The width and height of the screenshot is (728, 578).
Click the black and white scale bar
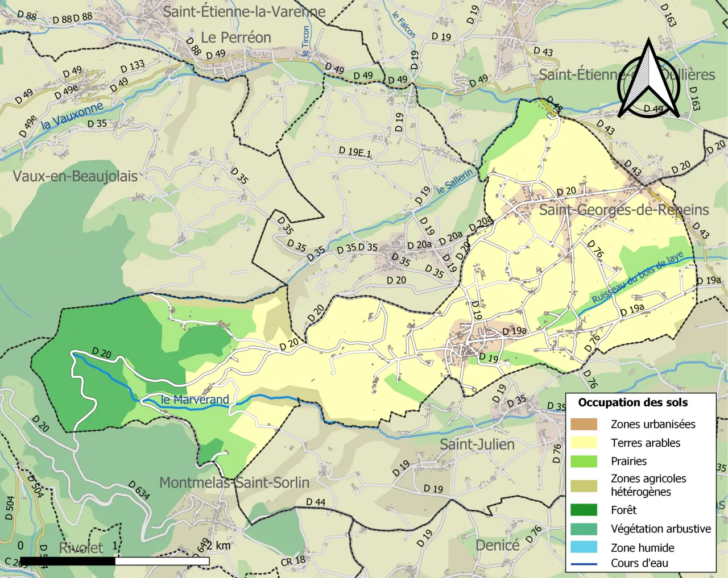point(115,561)
